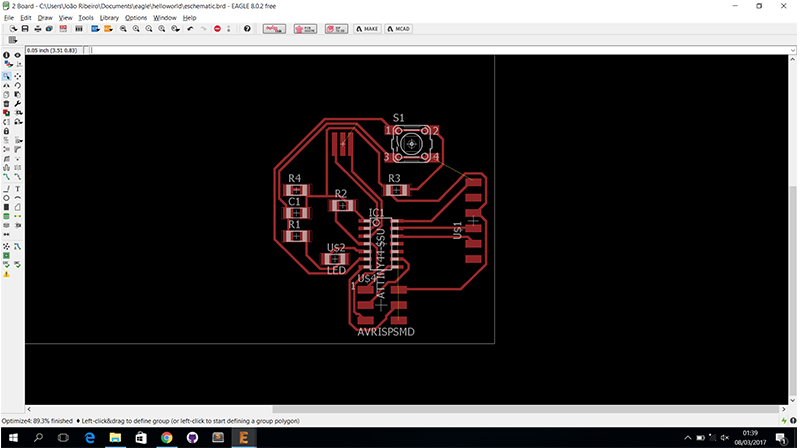Expand the command line history dropdown
The height and width of the screenshot is (448, 800).
coord(792,50)
